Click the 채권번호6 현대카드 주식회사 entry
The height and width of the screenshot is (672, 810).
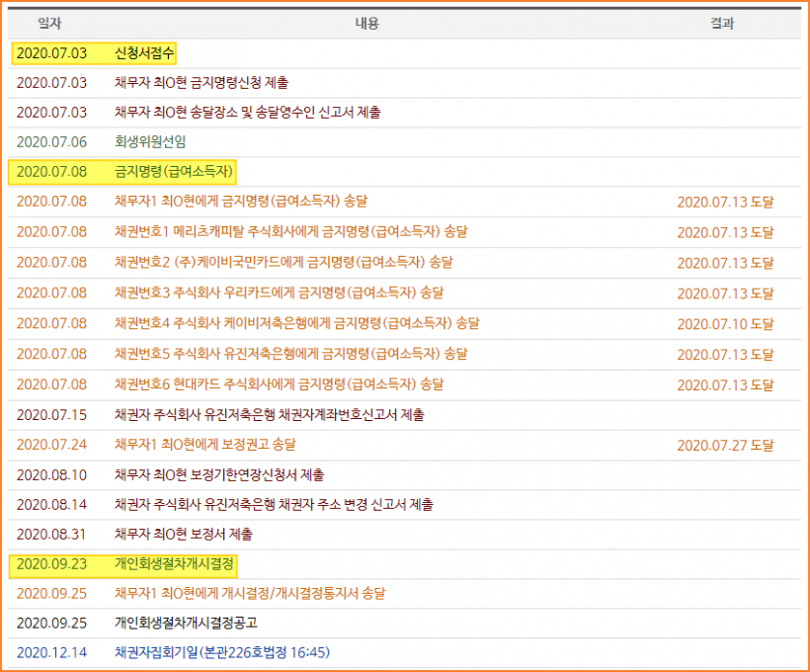(x=279, y=384)
